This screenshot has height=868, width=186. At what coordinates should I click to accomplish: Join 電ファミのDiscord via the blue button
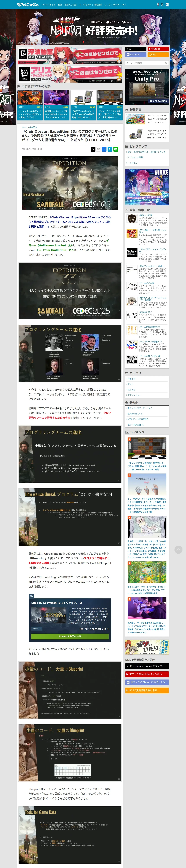(147, 682)
